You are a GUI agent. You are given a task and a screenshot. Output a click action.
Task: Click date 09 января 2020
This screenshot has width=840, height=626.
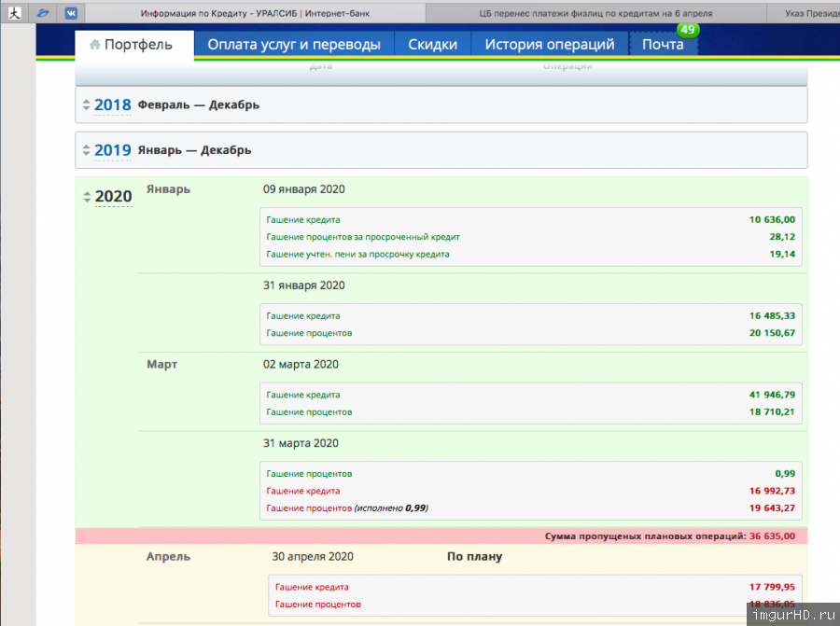click(303, 189)
